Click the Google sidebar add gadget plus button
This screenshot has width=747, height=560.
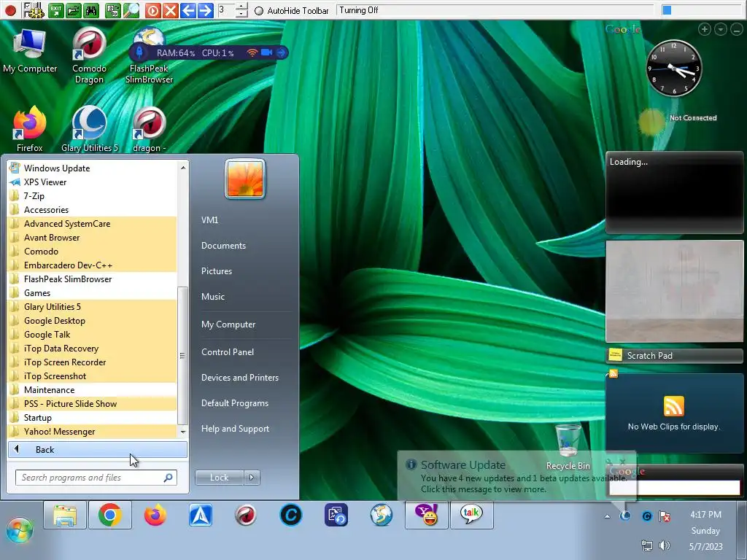(x=705, y=29)
